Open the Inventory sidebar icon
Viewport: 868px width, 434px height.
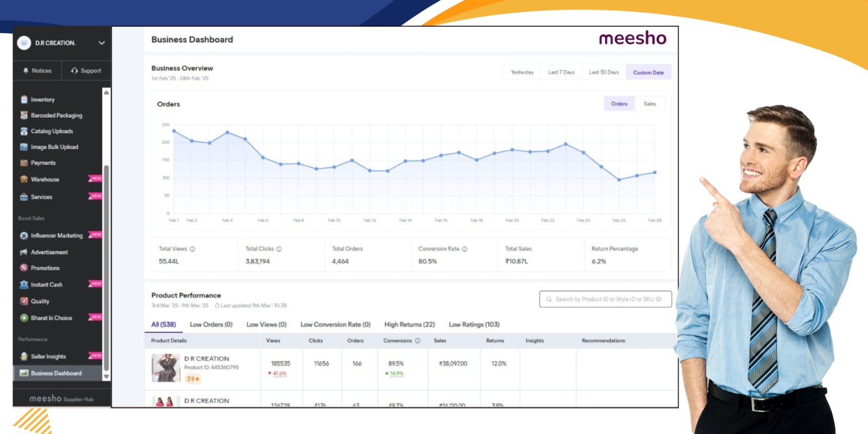click(x=24, y=100)
